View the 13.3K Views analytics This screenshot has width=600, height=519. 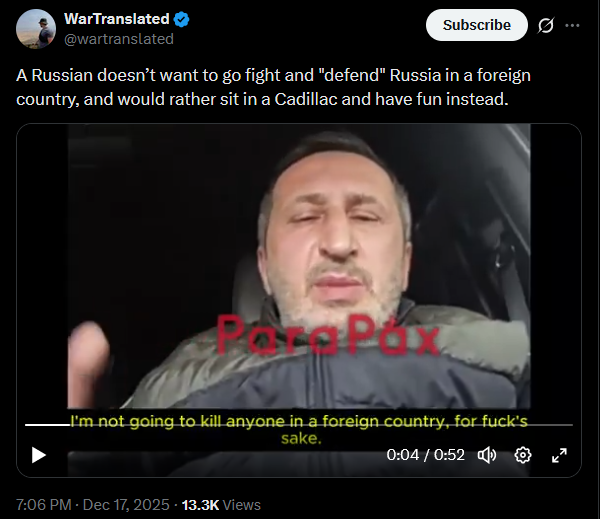click(x=221, y=505)
